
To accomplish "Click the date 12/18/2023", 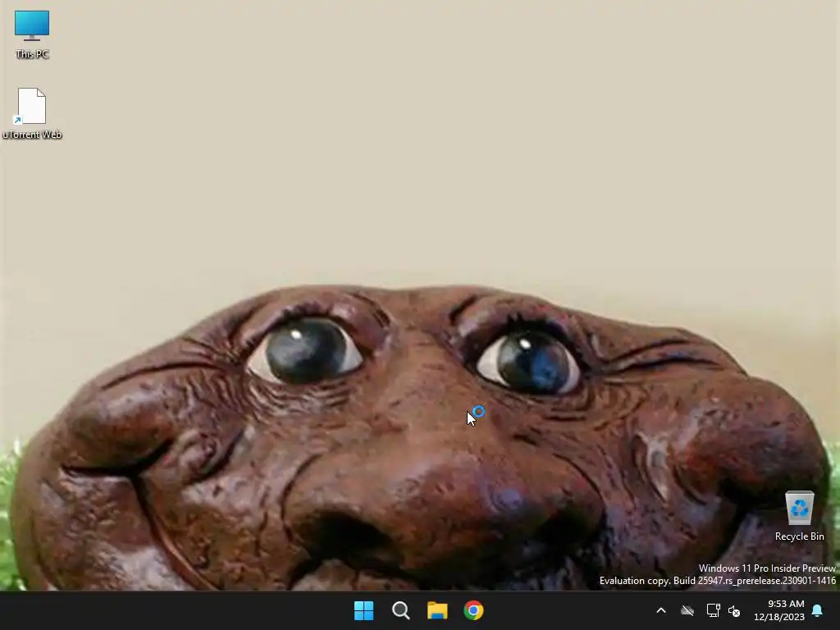I will click(x=779, y=617).
